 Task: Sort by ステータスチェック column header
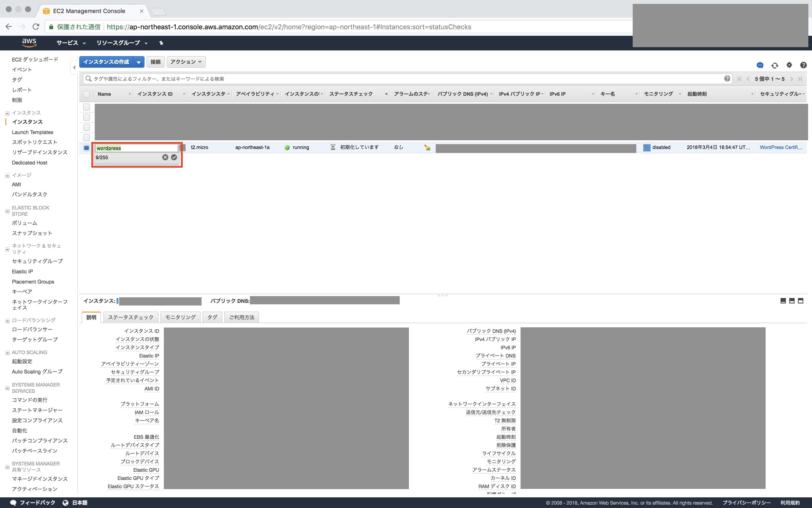point(351,94)
